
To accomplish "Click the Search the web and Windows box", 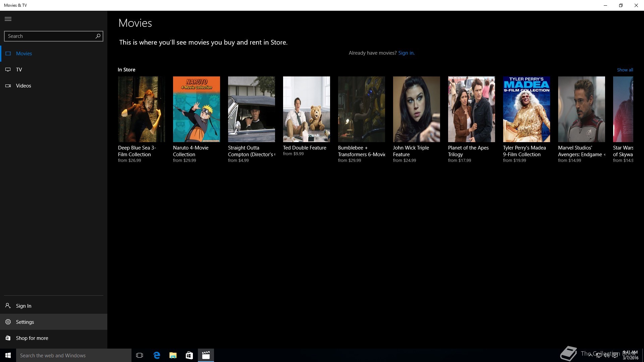I will 74,355.
